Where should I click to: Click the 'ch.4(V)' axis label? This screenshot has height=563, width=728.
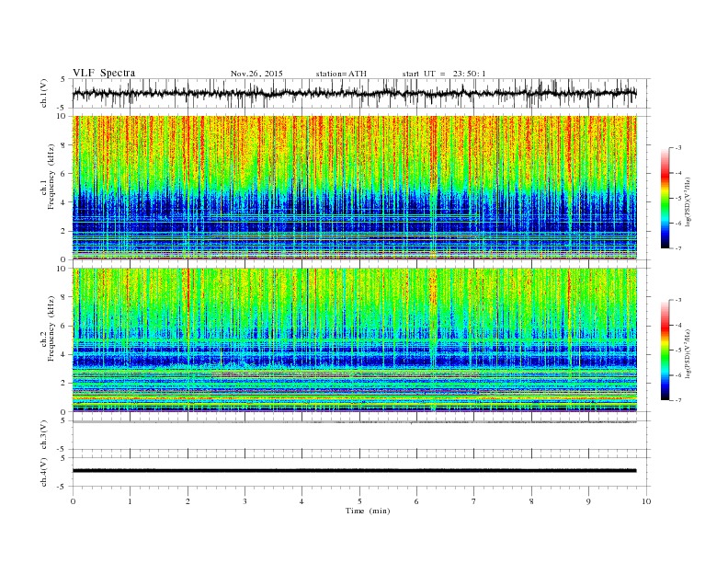44,472
